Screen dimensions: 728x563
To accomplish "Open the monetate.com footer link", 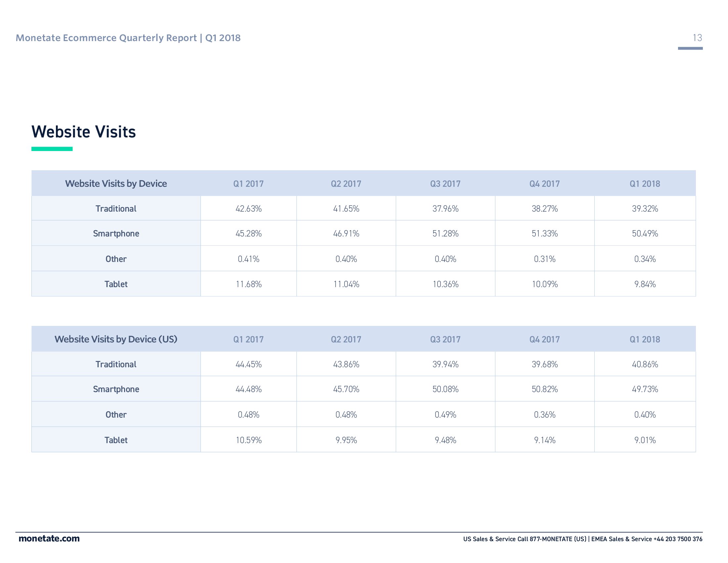I will pyautogui.click(x=49, y=538).
